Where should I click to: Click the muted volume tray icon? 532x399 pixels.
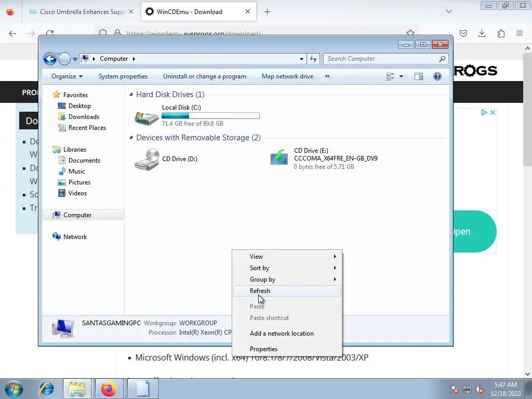(x=480, y=389)
